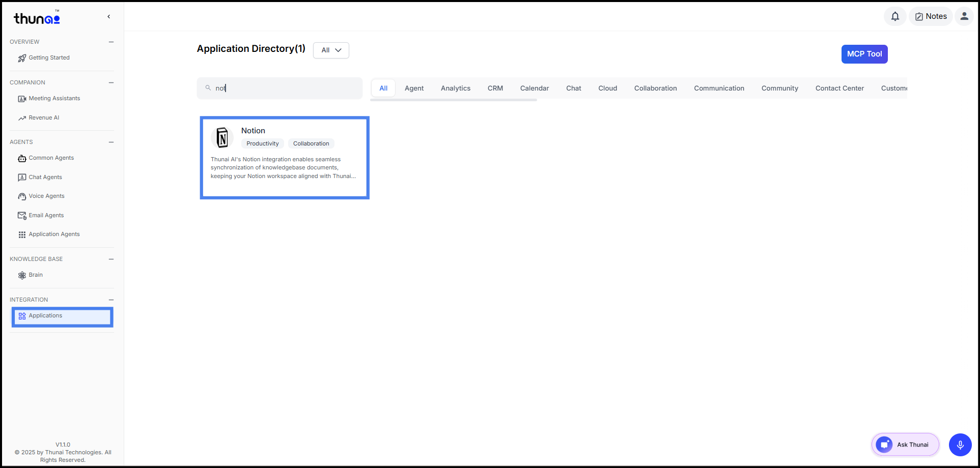Screen dimensions: 980x468
Task: Go to Chat Agents
Action: [45, 178]
